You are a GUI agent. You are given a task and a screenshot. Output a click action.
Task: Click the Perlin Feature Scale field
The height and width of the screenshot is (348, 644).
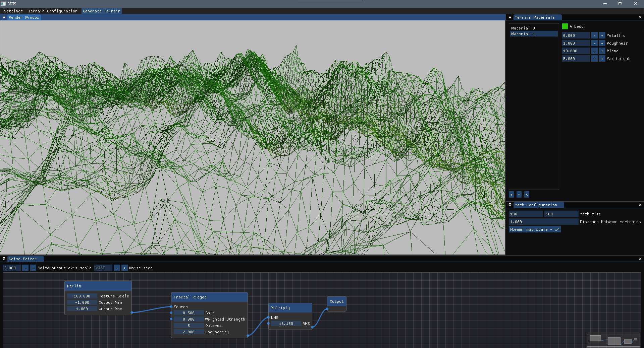coord(82,296)
